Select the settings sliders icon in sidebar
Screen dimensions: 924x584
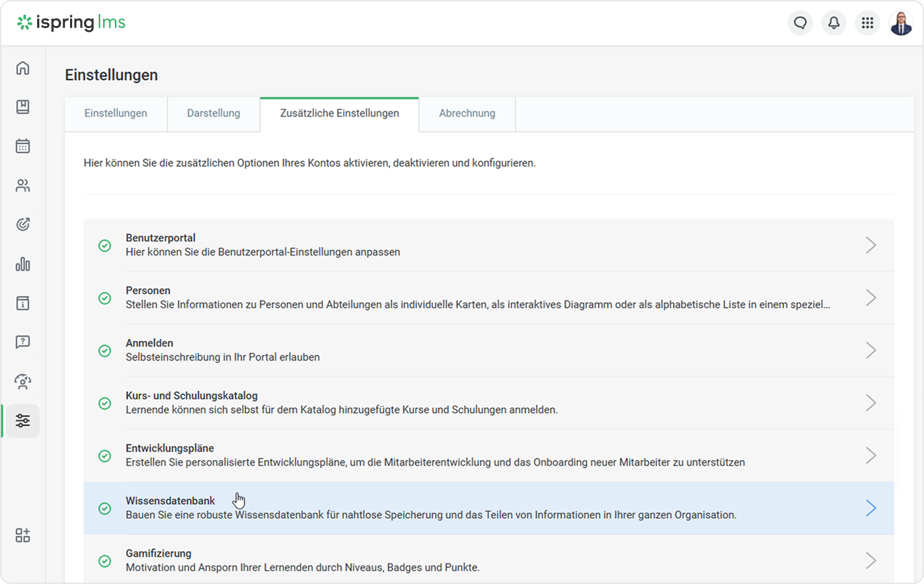click(22, 421)
